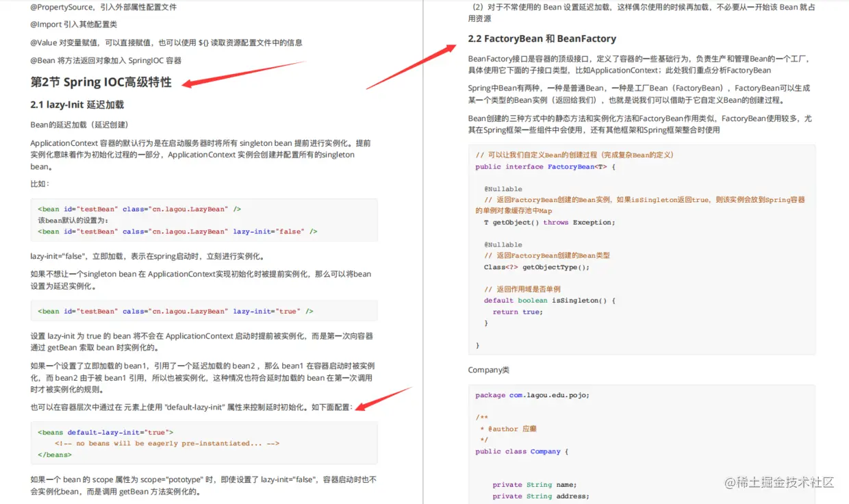This screenshot has height=504, width=849.
Task: Click the text '该bean默认的设置为:'
Action: 73,220
